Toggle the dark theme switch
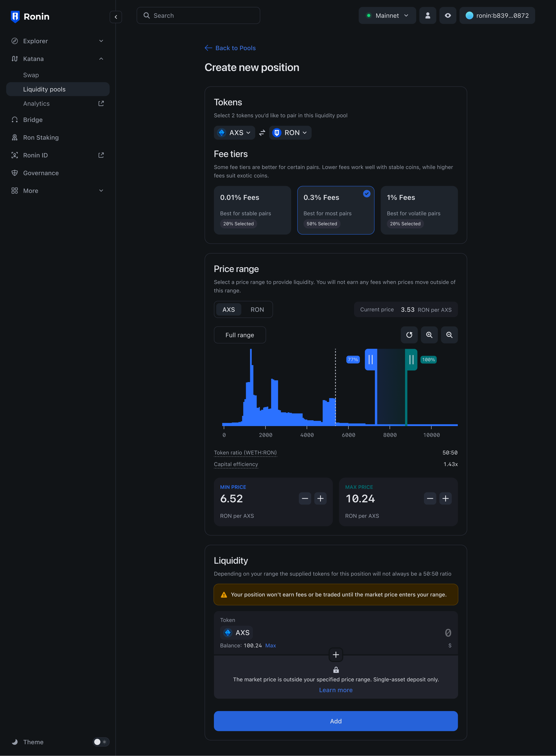The width and height of the screenshot is (556, 756). tap(101, 742)
